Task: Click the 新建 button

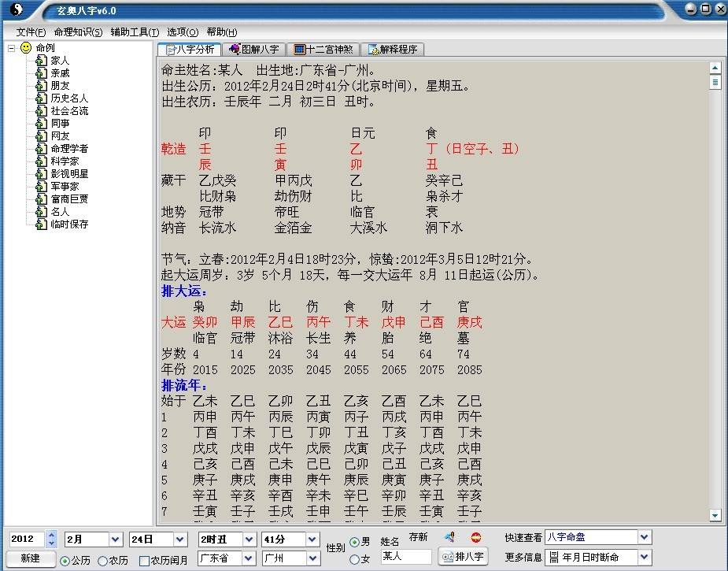Action: point(31,558)
